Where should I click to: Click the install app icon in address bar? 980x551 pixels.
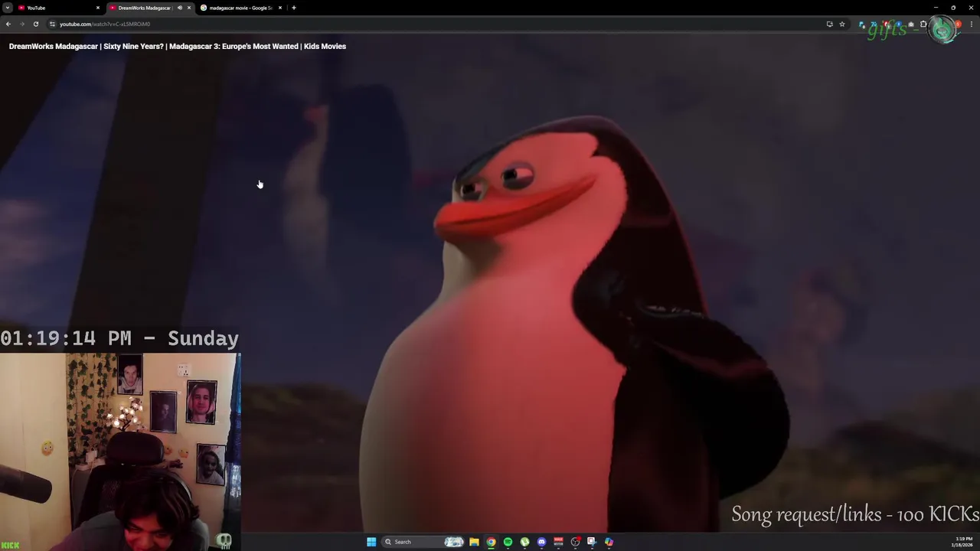(x=830, y=24)
